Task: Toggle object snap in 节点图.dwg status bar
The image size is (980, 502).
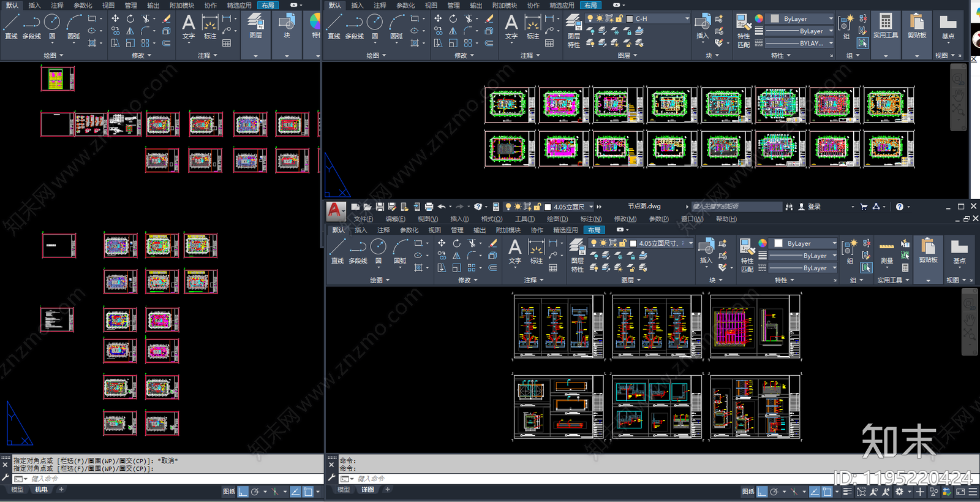Action: tap(827, 492)
